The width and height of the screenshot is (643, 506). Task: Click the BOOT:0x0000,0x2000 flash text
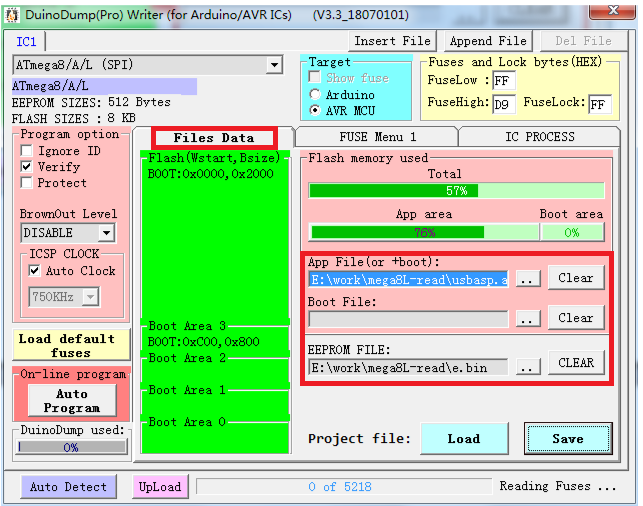coord(210,174)
